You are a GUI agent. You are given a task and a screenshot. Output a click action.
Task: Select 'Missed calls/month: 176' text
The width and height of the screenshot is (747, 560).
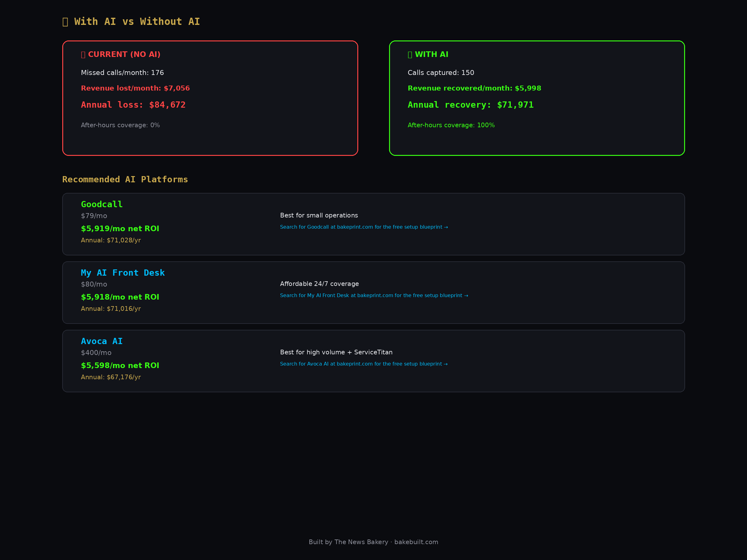[x=122, y=72]
